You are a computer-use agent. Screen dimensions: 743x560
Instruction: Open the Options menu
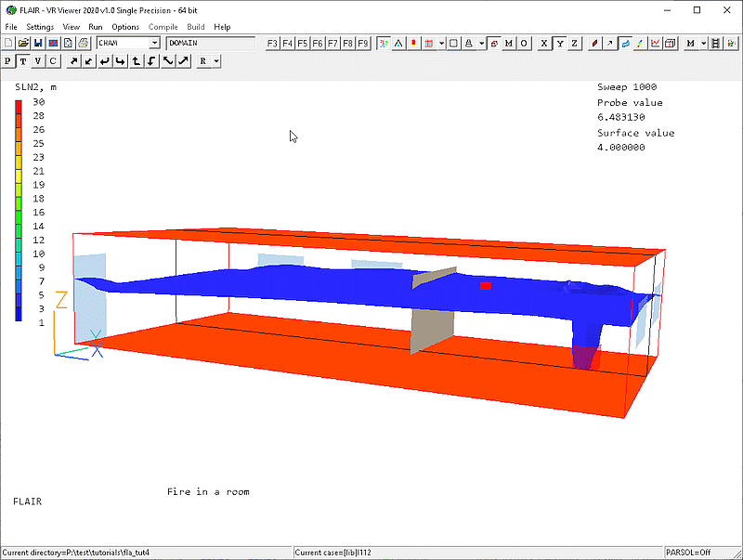coord(125,27)
